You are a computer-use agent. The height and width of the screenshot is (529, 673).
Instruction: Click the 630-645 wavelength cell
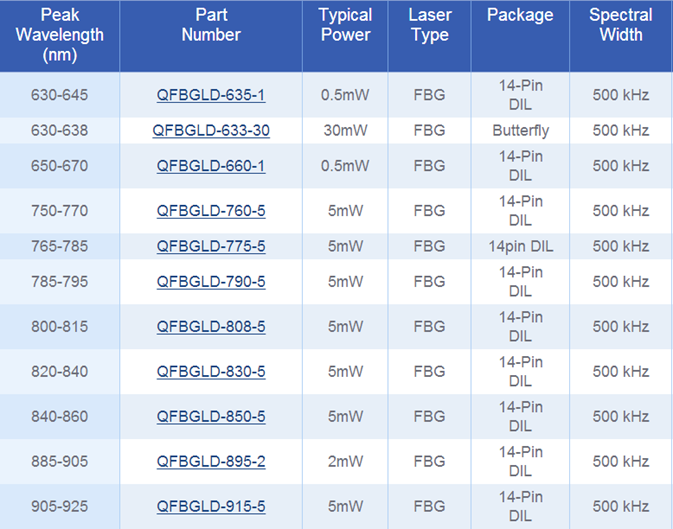pos(60,96)
